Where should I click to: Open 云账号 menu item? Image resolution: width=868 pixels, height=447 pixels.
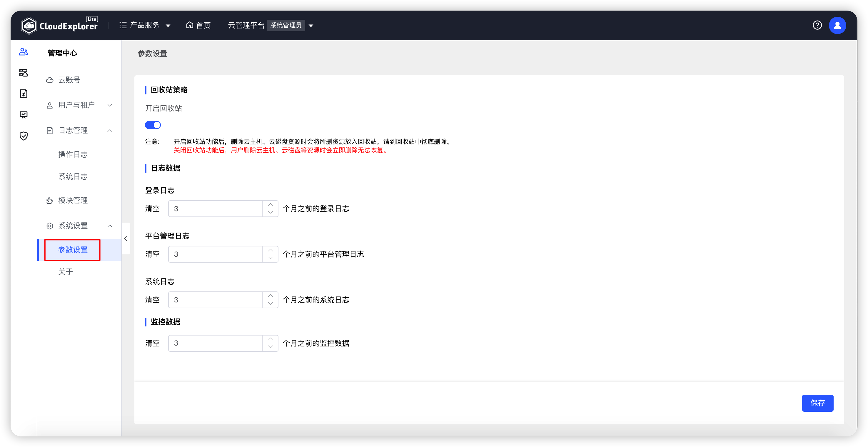coord(79,80)
